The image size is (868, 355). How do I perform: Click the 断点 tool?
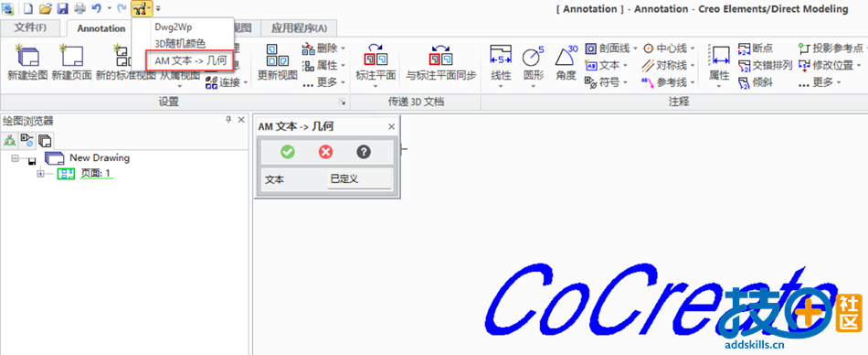point(756,48)
